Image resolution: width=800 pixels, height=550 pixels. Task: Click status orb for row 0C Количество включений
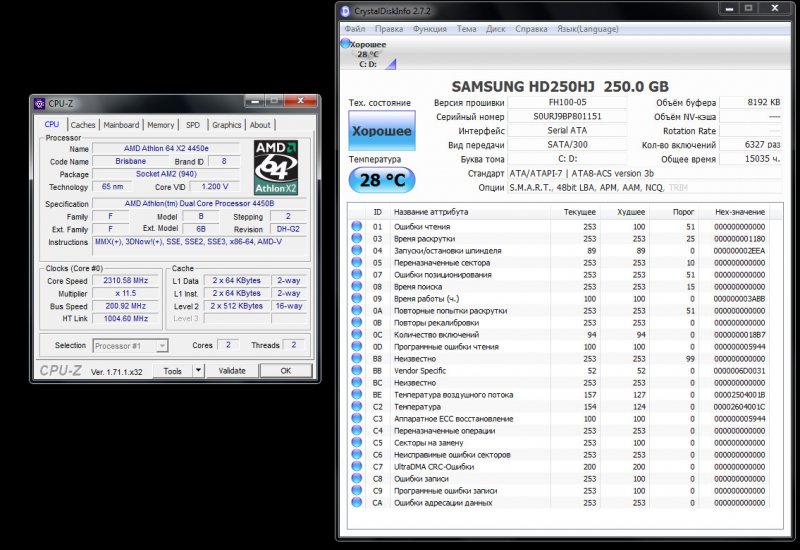click(357, 334)
